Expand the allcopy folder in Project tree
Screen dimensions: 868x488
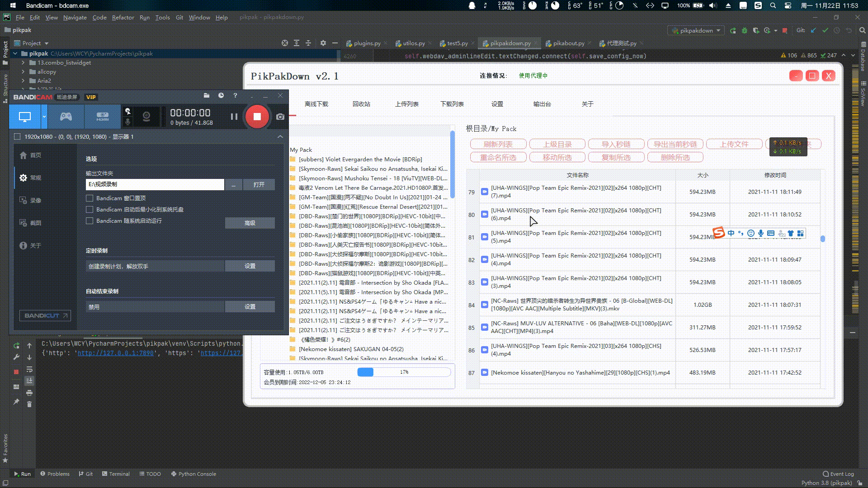click(23, 71)
